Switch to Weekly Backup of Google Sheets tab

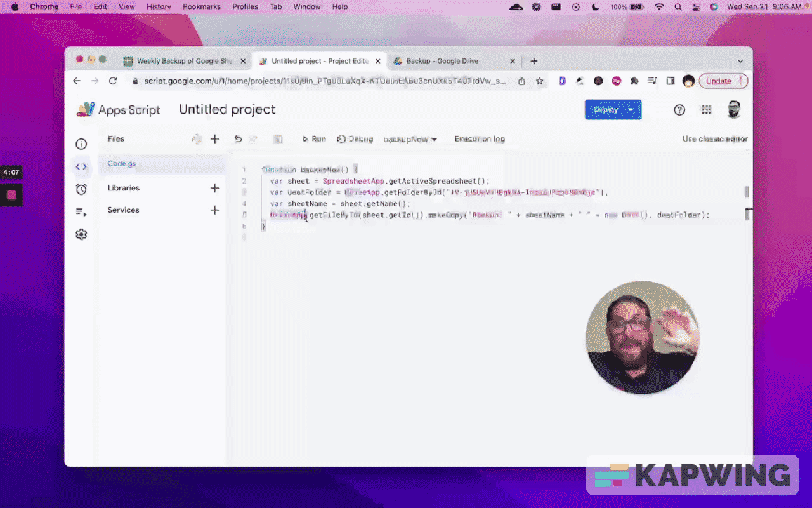pos(185,61)
